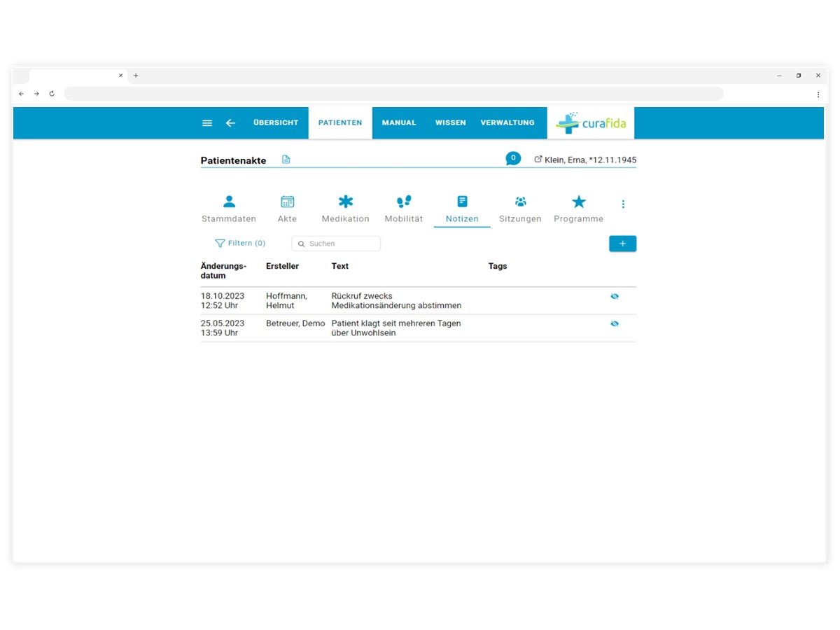
Task: Select the date 18.10.2023 12:52 Uhr
Action: (223, 301)
